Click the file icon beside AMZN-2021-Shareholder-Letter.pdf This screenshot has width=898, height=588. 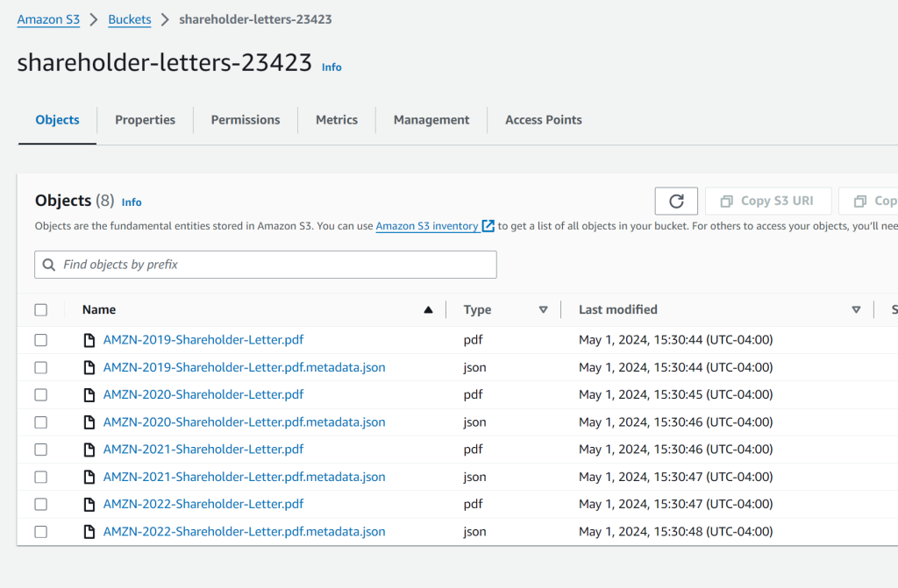click(x=89, y=449)
